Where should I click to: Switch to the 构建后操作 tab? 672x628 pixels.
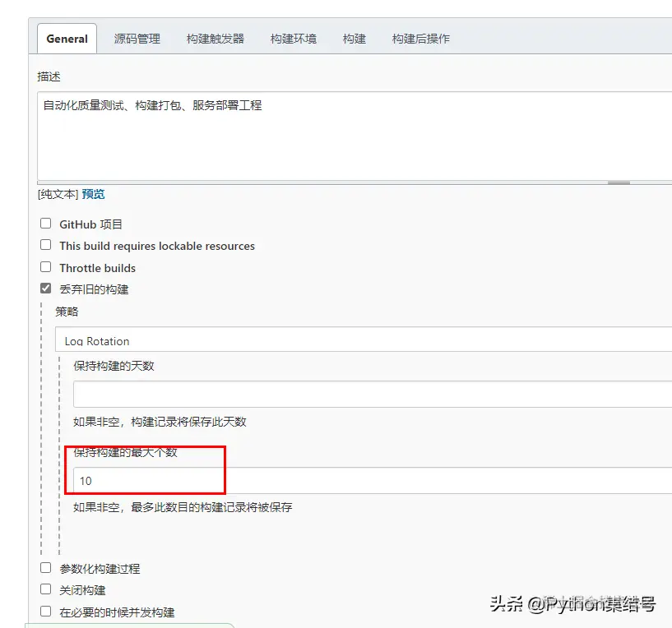[x=421, y=38]
